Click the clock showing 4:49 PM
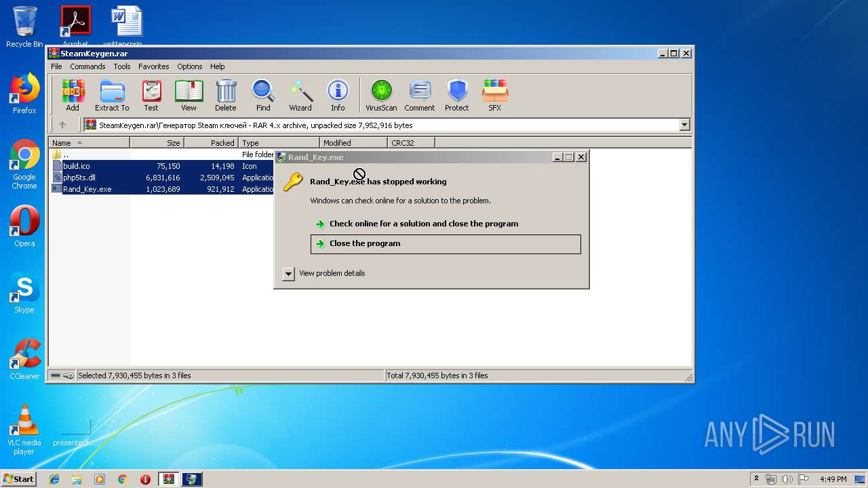 click(833, 479)
